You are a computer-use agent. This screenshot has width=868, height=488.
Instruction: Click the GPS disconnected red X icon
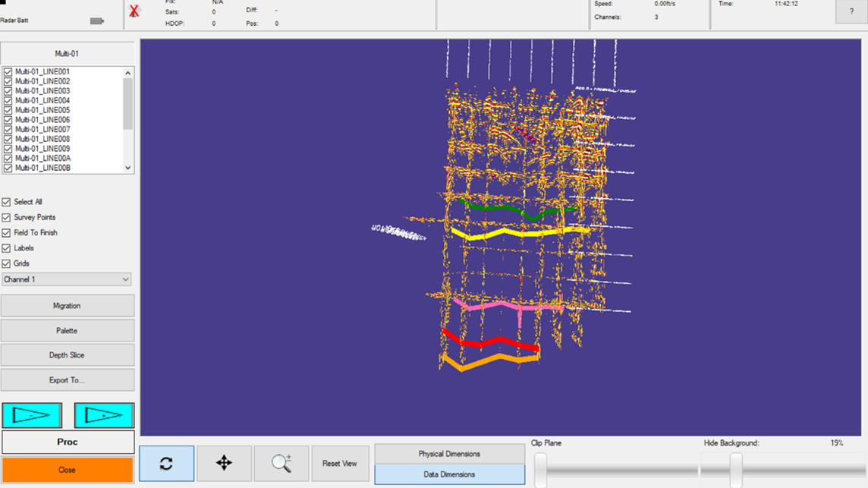(x=134, y=11)
